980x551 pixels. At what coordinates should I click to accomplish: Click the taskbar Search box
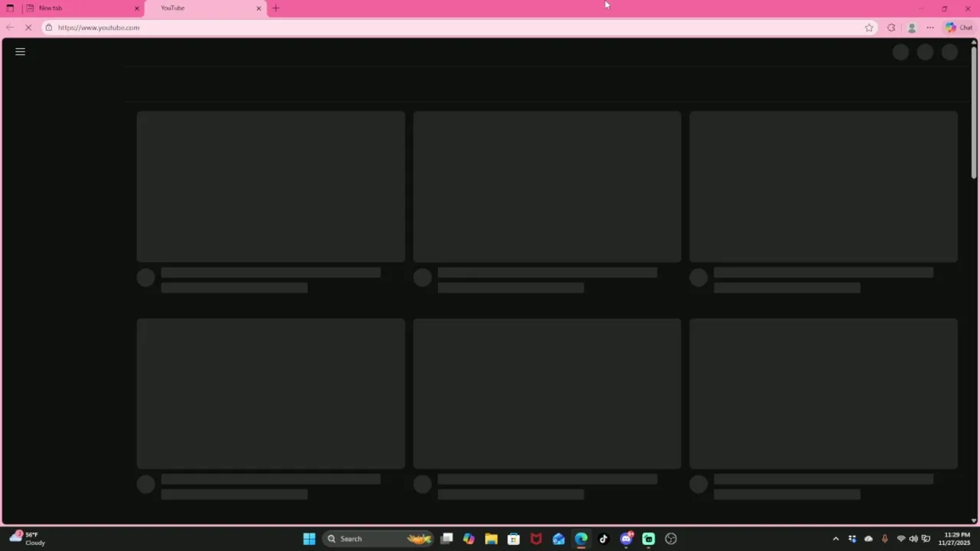click(x=378, y=539)
